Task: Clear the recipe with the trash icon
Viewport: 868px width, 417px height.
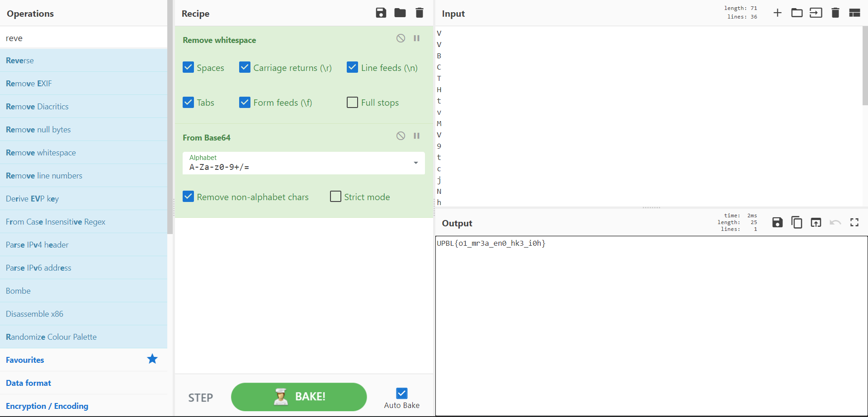Action: (420, 13)
